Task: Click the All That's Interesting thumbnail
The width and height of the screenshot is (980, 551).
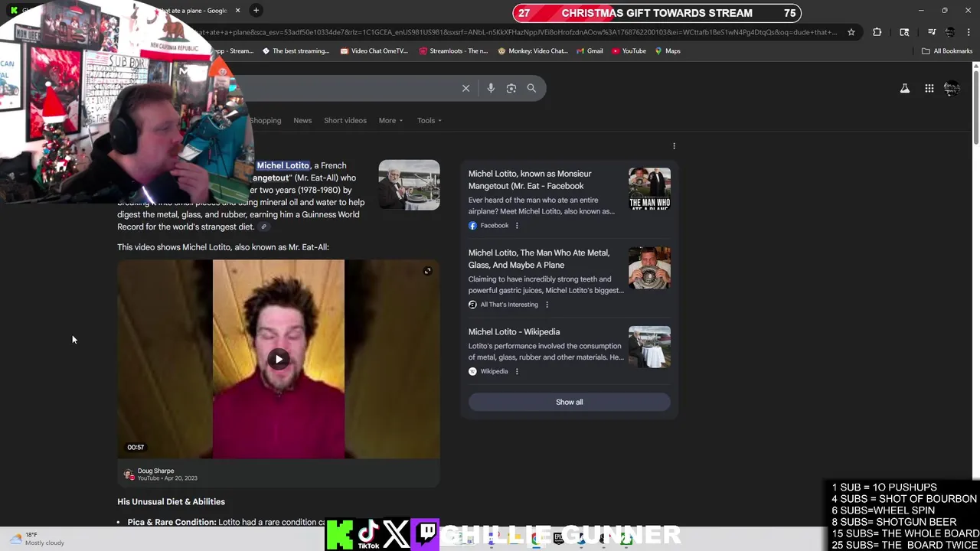Action: (x=649, y=268)
